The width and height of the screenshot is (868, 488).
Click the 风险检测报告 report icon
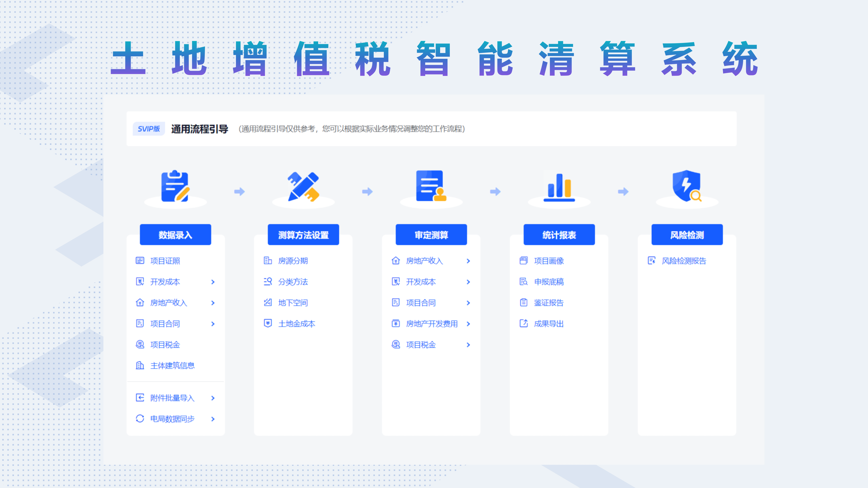pos(652,261)
